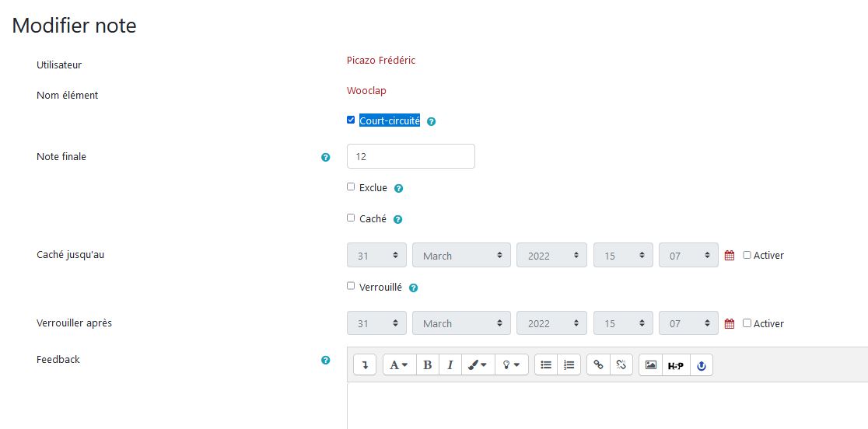Image resolution: width=868 pixels, height=429 pixels.
Task: Click the insert link icon
Action: [598, 364]
